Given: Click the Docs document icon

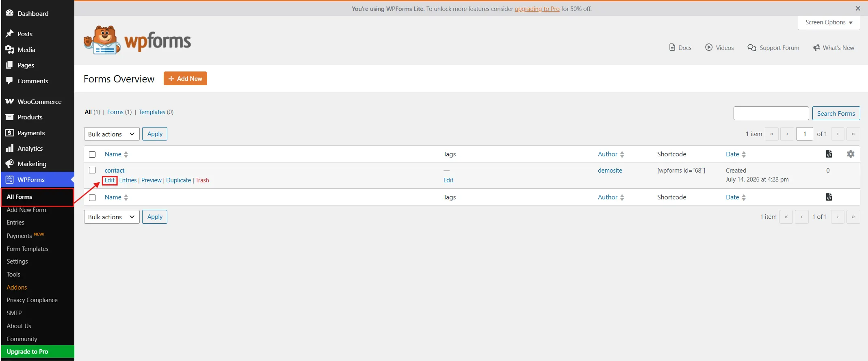Looking at the screenshot, I should click(672, 48).
